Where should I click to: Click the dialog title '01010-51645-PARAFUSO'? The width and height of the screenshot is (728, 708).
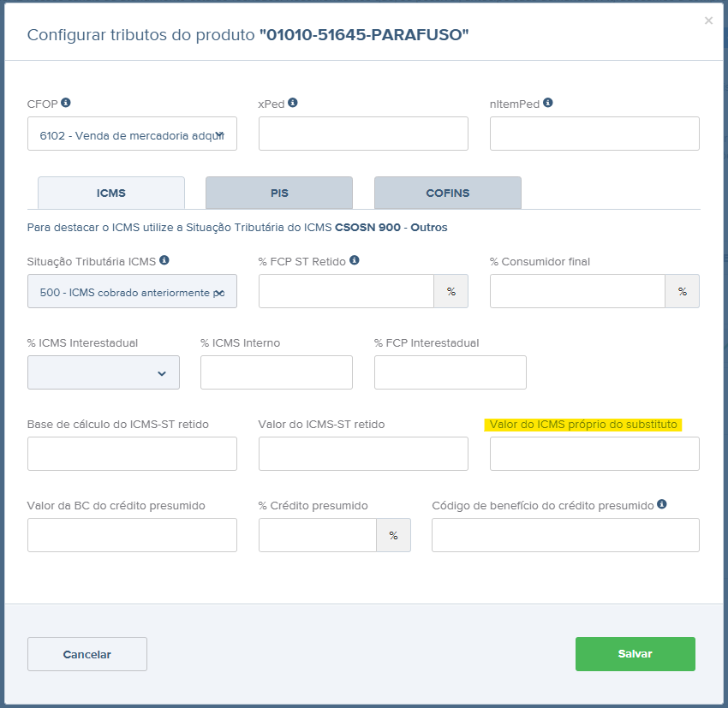coord(364,35)
